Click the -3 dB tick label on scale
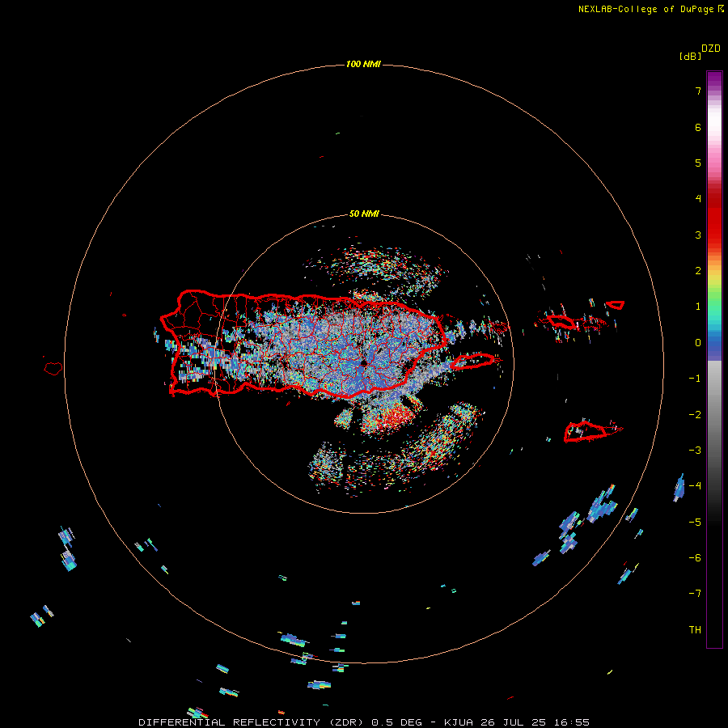 (695, 451)
